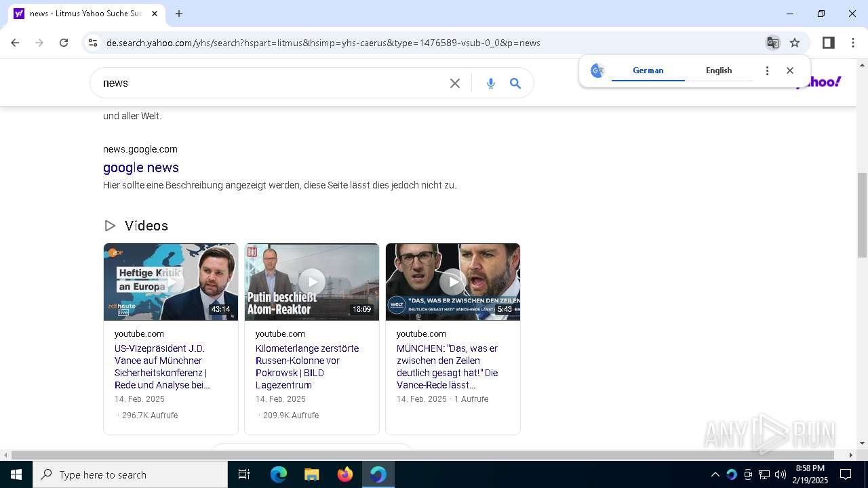View site information icon in address bar

pos(93,43)
